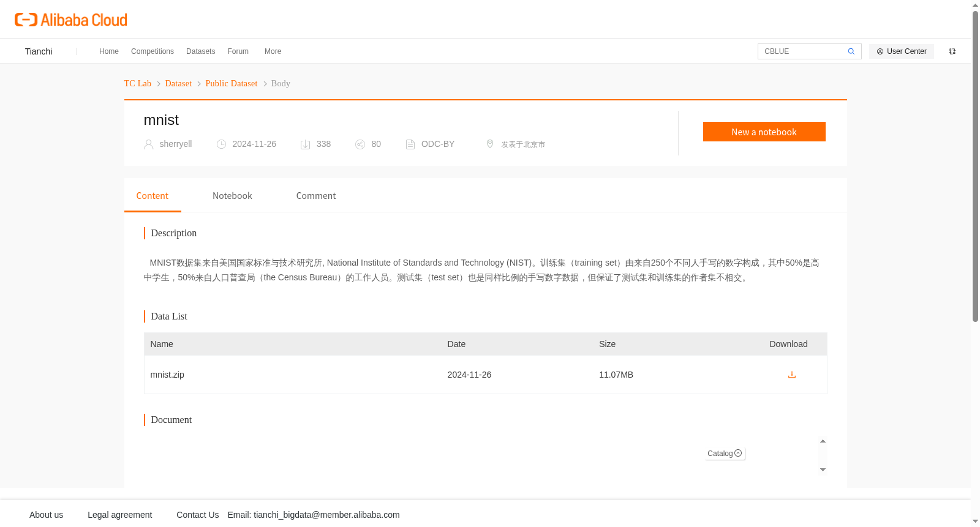The image size is (980, 527).
Task: Open the Contact Us footer link
Action: coord(198,515)
